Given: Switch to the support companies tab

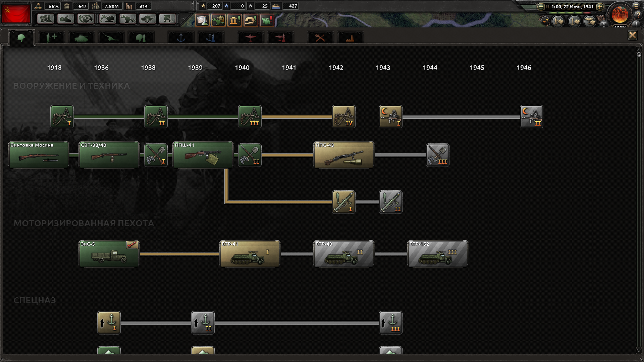Looking at the screenshot, I should [x=51, y=38].
